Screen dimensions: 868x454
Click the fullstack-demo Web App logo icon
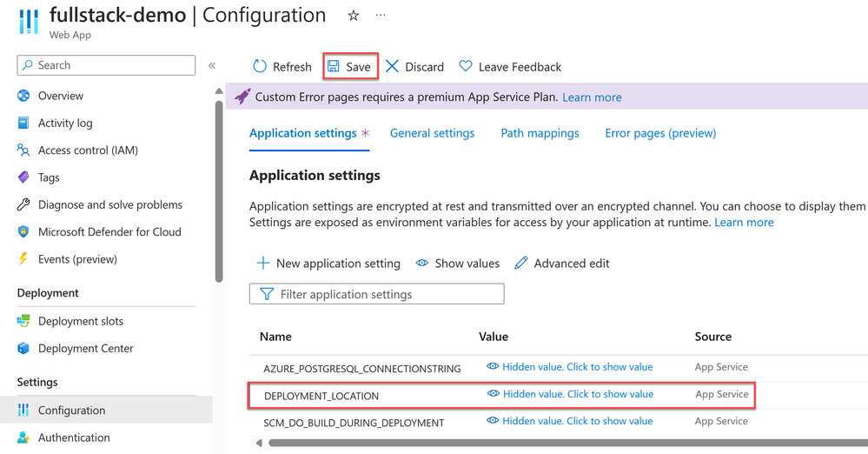[29, 21]
